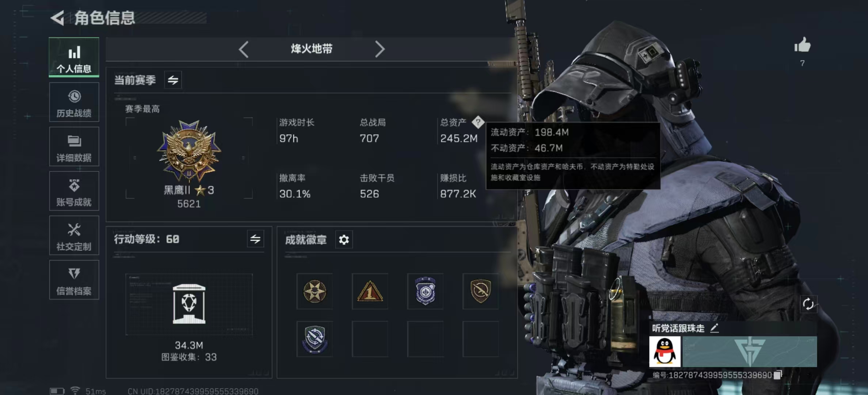This screenshot has width=868, height=395.
Task: Click the thumbs-up like icon
Action: [802, 45]
